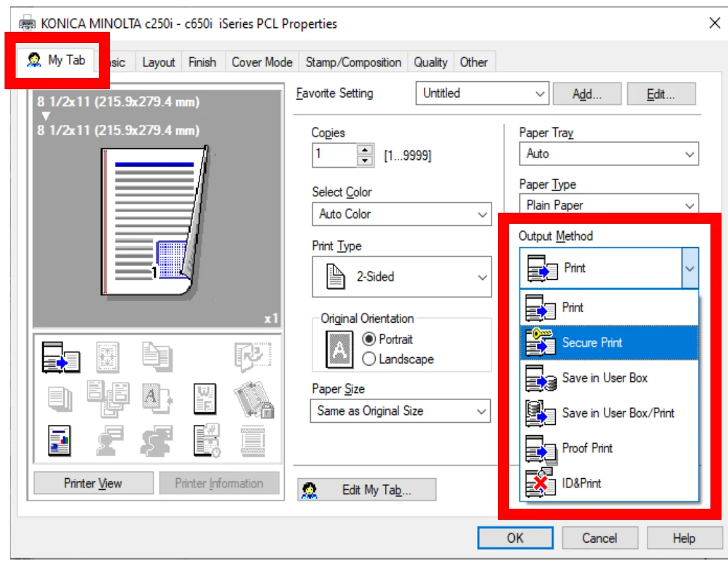Decrease copies with the down arrow
Viewport: 728px width, 566px height.
click(x=365, y=161)
